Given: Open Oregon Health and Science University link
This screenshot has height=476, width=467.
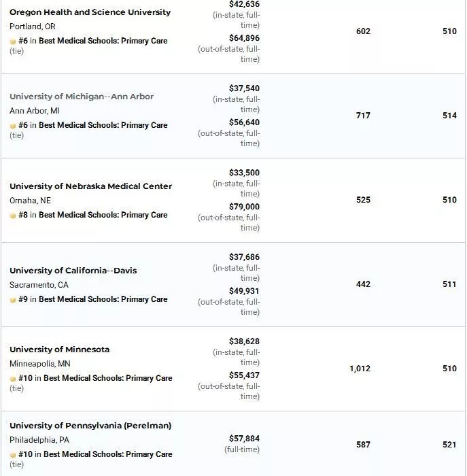Looking at the screenshot, I should coord(90,12).
